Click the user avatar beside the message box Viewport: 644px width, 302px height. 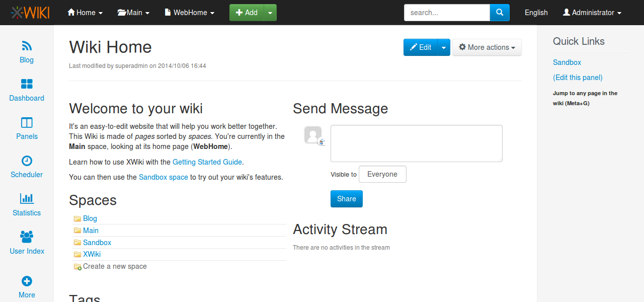(313, 135)
